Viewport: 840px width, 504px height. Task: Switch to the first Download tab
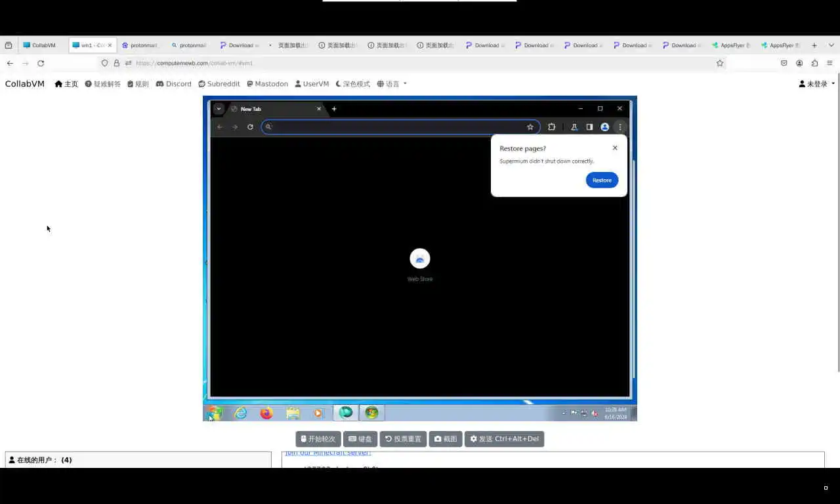(240, 45)
